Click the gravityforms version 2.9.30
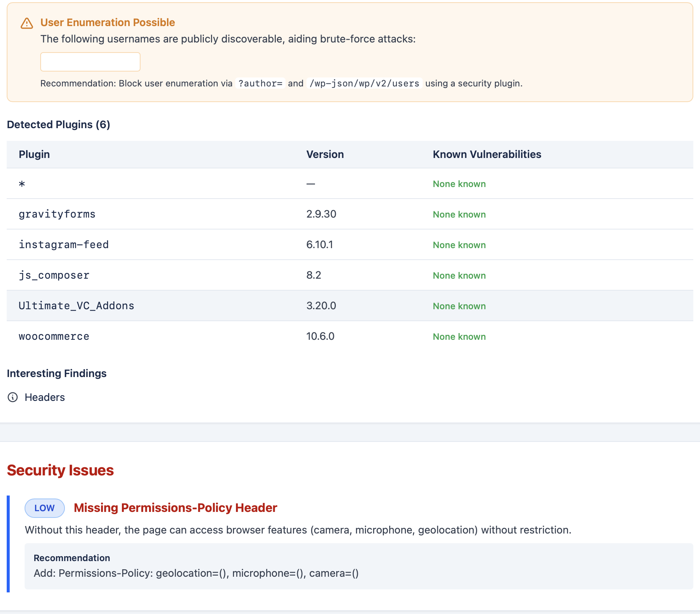This screenshot has width=700, height=614. pos(321,214)
